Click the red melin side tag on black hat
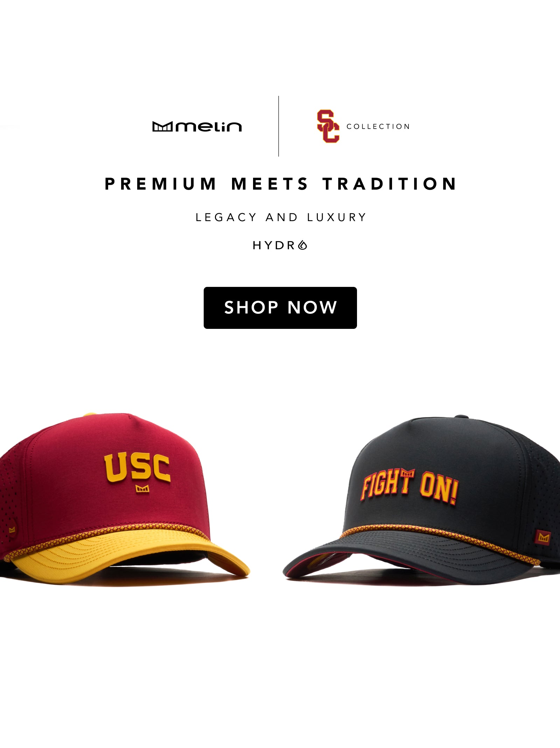Viewport: 560px width, 748px height. point(543,537)
